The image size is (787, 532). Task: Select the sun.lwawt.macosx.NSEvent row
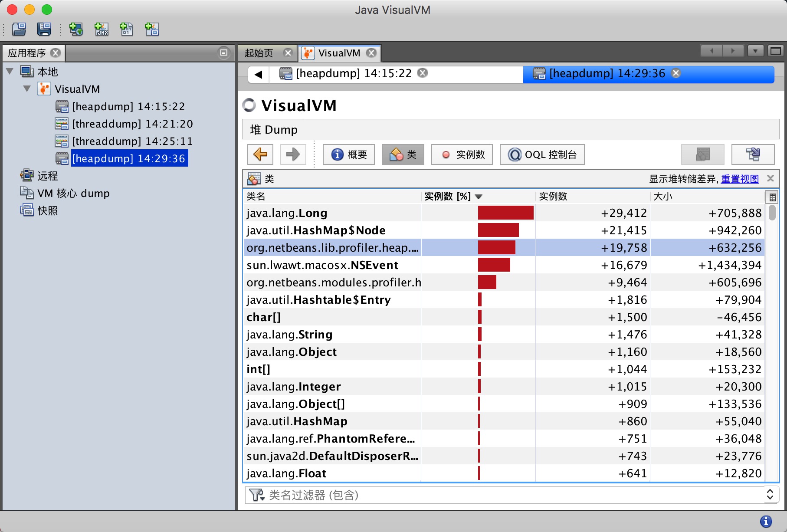coord(504,265)
